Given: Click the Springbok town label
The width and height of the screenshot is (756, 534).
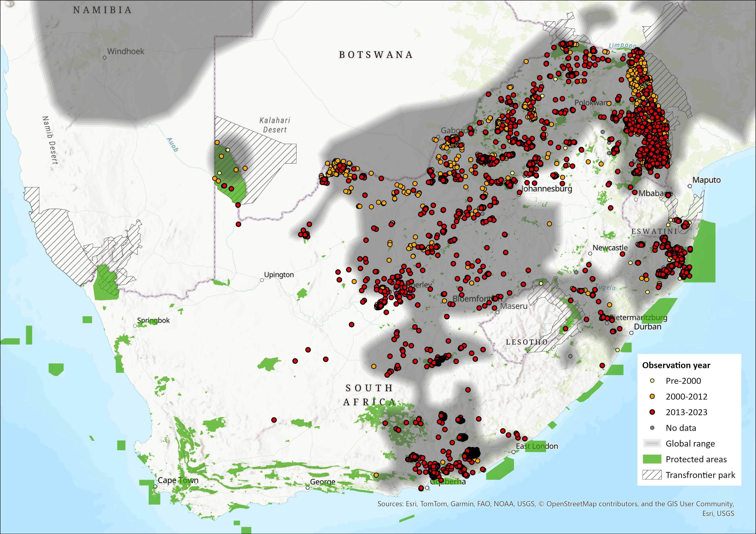Looking at the screenshot, I should click(153, 320).
